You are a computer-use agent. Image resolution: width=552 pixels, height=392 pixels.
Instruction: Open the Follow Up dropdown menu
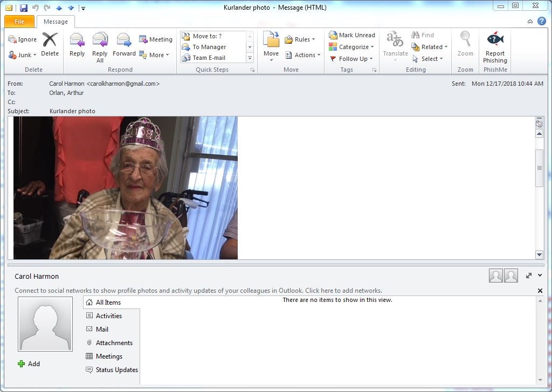pos(351,59)
